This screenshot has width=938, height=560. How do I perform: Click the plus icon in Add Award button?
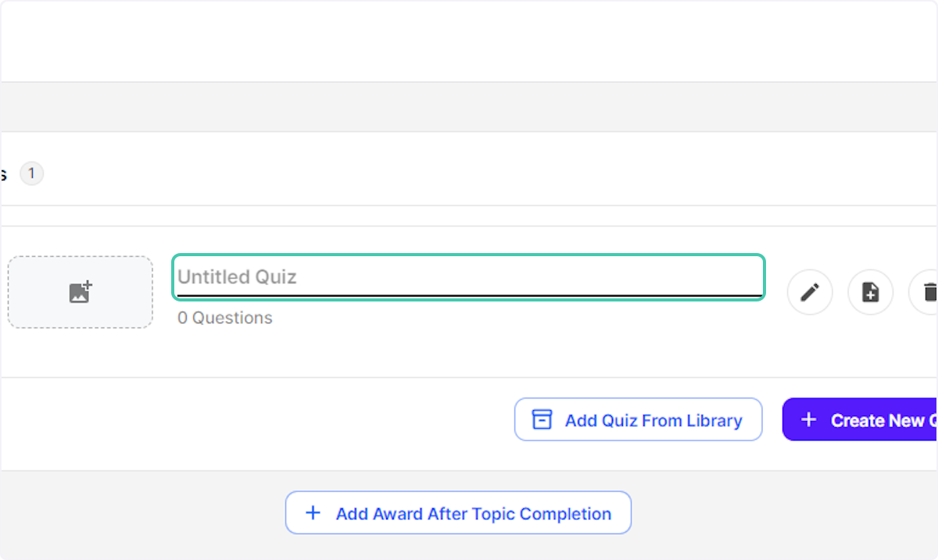pos(313,513)
